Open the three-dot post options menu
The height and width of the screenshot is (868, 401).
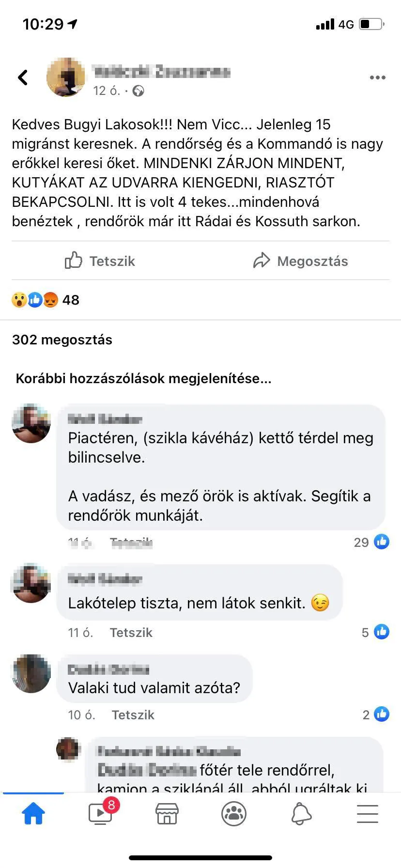[x=377, y=77]
